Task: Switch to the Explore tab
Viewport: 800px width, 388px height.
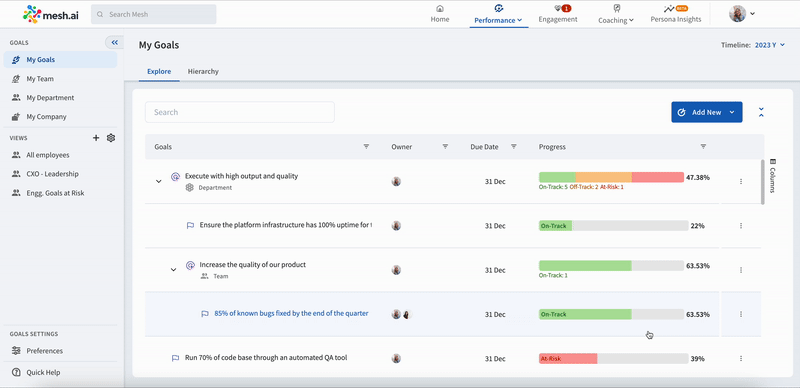Action: tap(159, 71)
